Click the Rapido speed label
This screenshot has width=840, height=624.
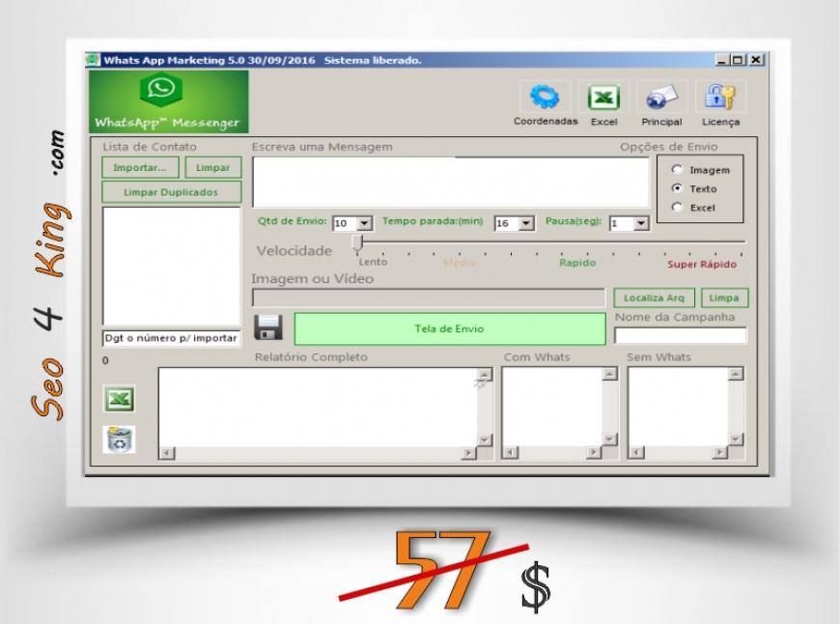pos(577,263)
